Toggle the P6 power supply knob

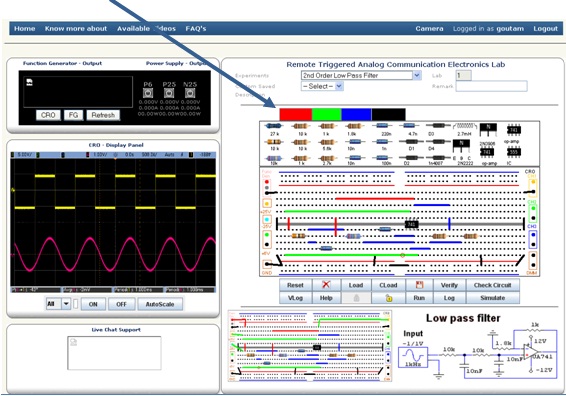click(148, 93)
